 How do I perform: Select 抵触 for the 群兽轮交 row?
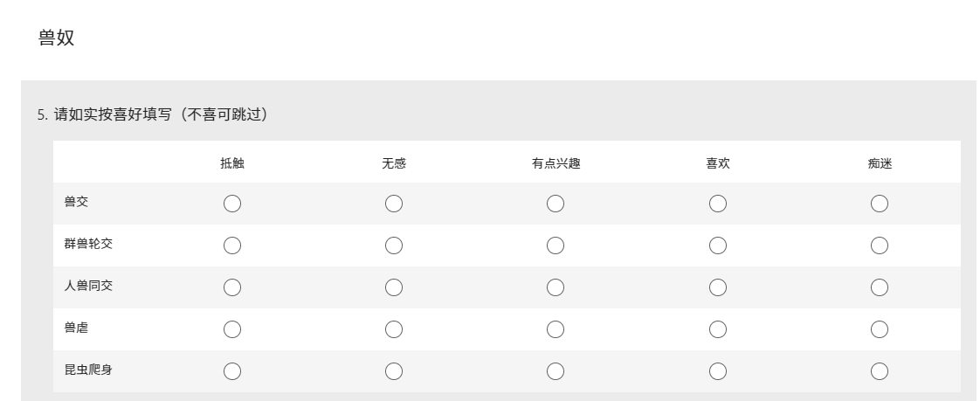[232, 245]
